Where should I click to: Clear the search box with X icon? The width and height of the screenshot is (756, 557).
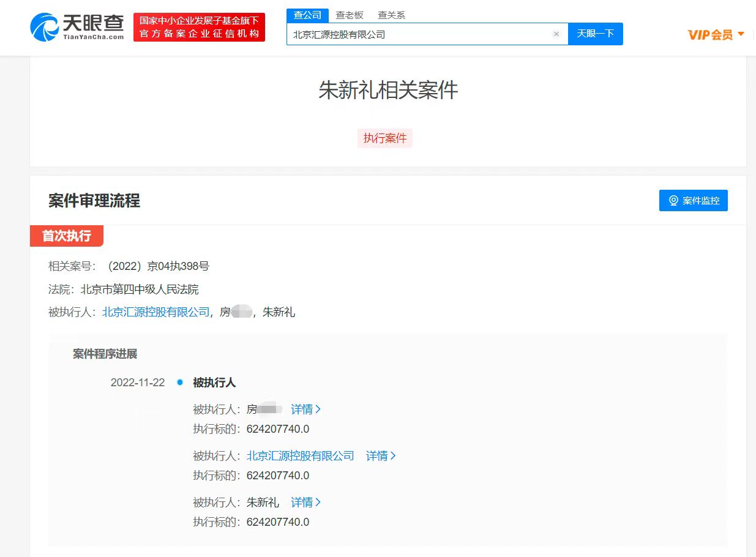(556, 34)
